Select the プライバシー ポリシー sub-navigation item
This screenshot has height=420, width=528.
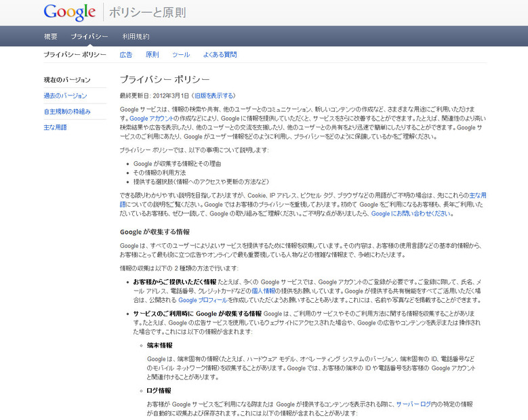click(x=75, y=54)
